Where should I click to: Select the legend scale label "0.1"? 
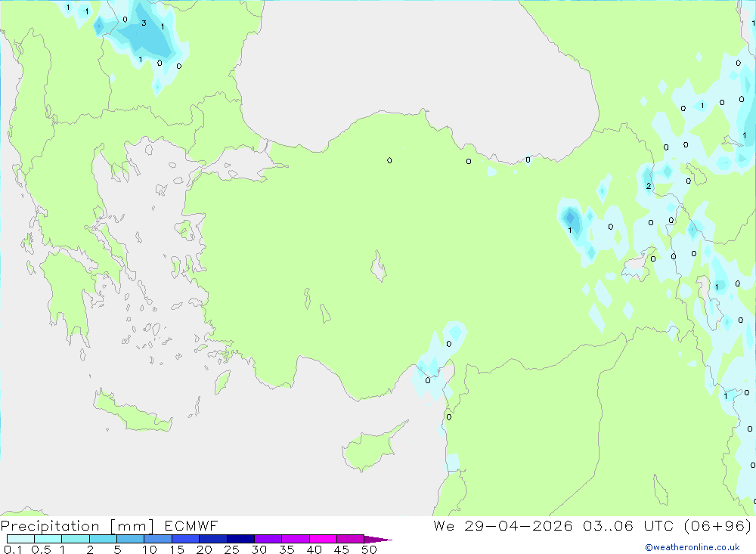click(13, 549)
